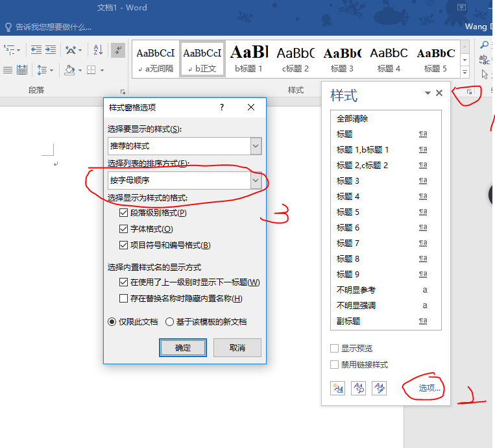Image resolution: width=495 pixels, height=448 pixels.
Task: Click the help question mark in dialog
Action: 222,107
